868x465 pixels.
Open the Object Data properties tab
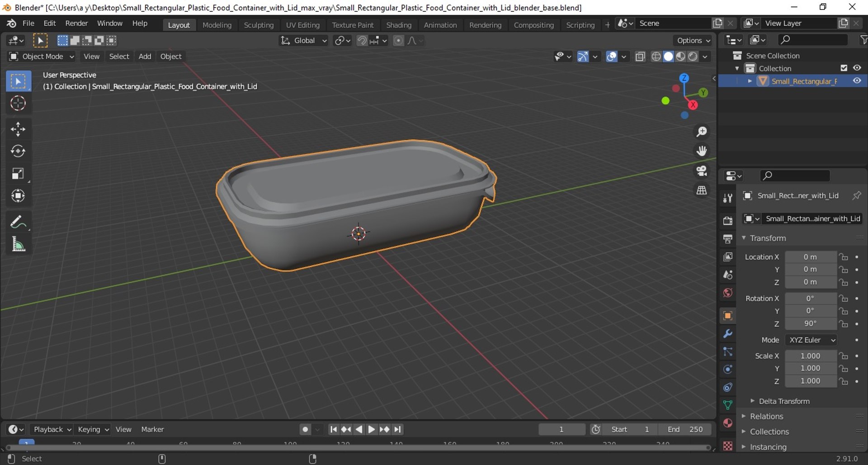(727, 405)
